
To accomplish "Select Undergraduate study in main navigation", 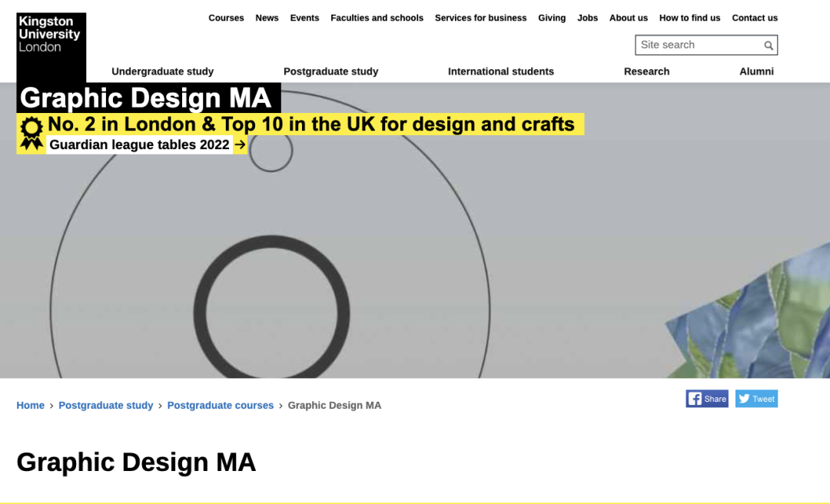I will pyautogui.click(x=162, y=71).
